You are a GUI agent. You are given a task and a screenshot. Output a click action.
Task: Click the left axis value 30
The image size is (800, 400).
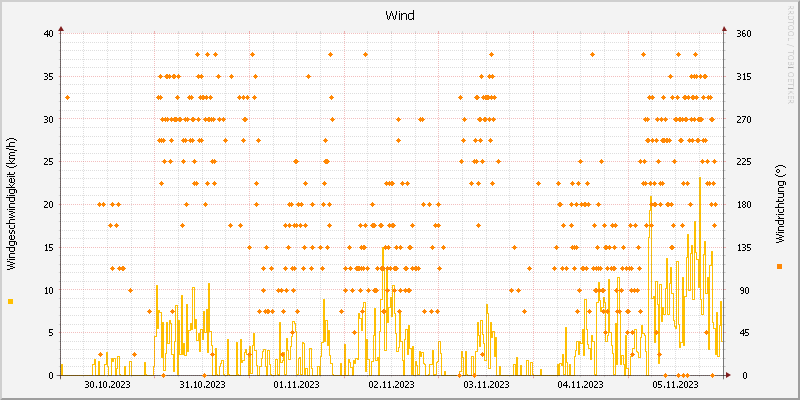tap(48, 119)
